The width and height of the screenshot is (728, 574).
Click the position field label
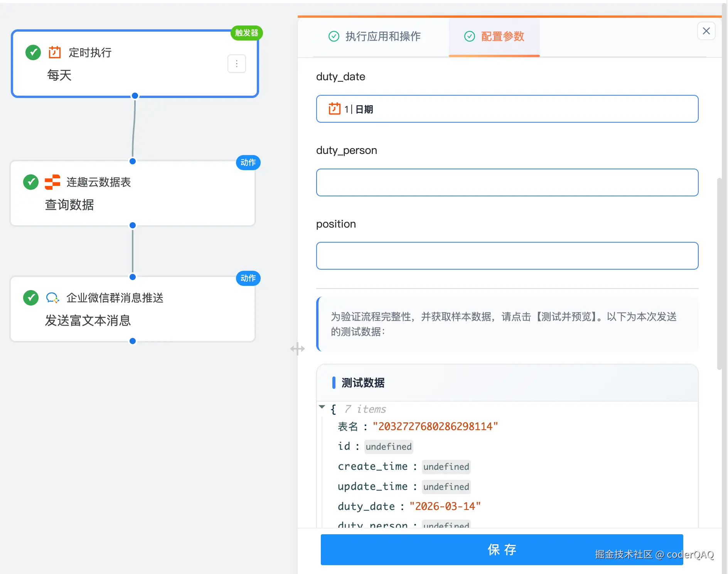point(336,224)
